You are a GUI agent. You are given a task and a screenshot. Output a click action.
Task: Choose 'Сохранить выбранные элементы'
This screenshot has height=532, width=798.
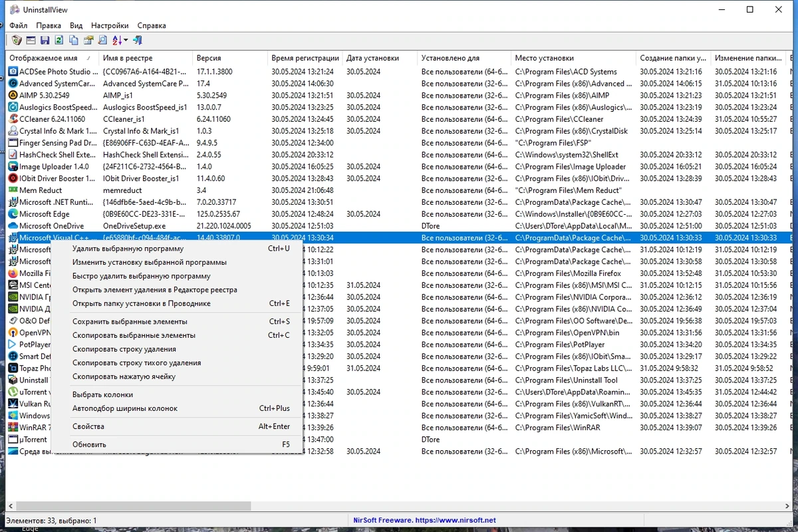tap(177, 322)
